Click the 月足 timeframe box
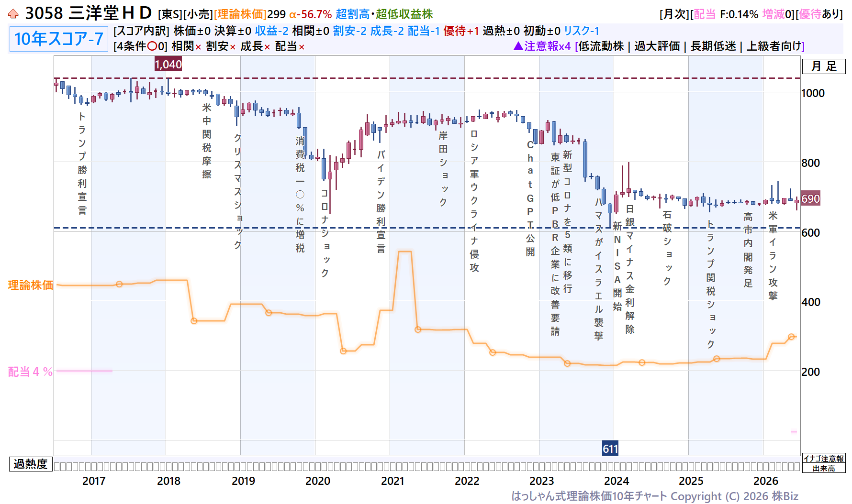 [824, 66]
